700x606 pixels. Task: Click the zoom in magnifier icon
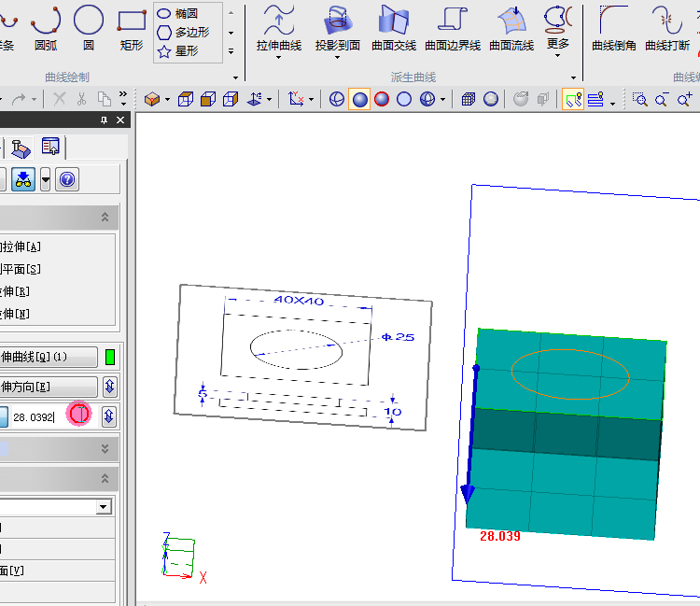coord(684,99)
